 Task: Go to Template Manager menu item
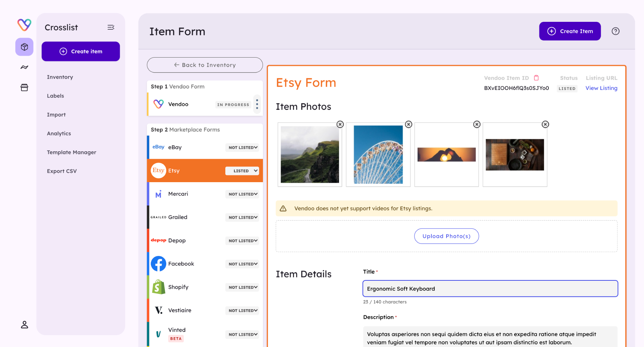[x=71, y=152]
